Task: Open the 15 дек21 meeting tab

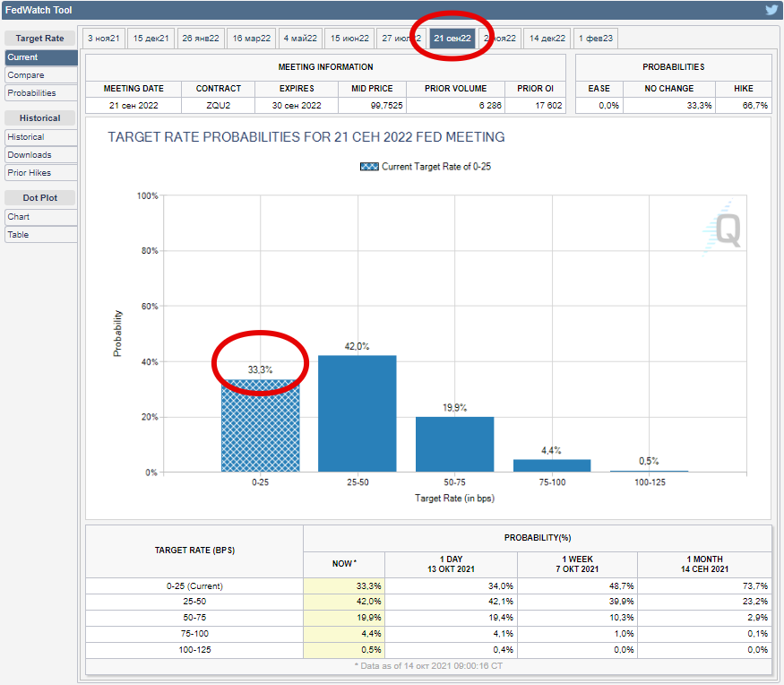Action: coord(151,38)
